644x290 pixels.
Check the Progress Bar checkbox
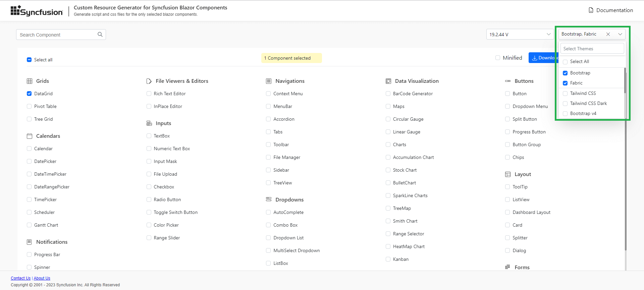click(x=29, y=254)
